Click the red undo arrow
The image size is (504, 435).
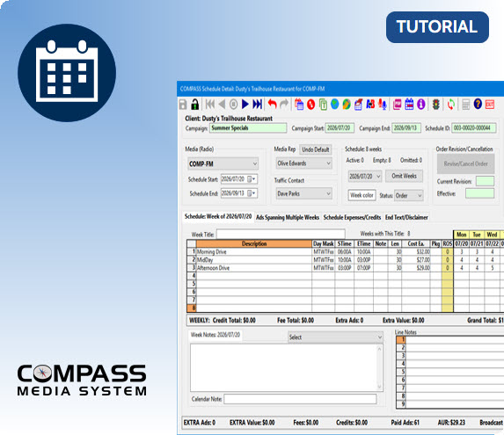click(273, 104)
